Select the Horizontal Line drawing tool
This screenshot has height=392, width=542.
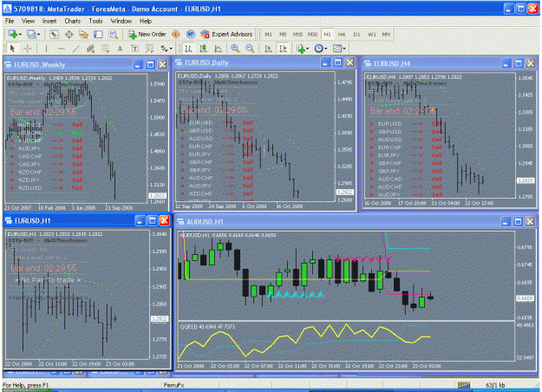click(x=61, y=49)
